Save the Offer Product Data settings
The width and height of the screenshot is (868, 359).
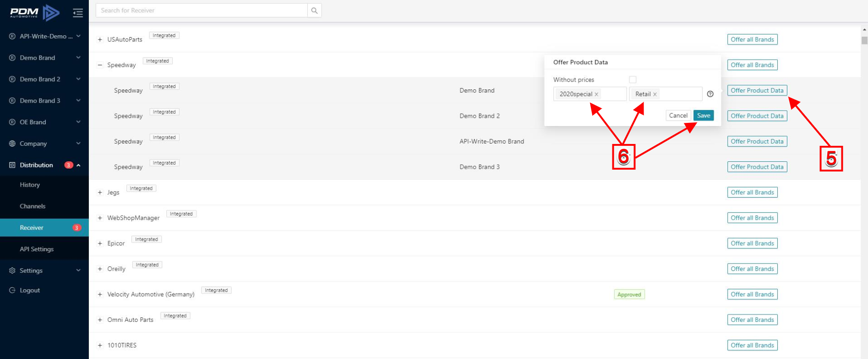[x=704, y=116]
